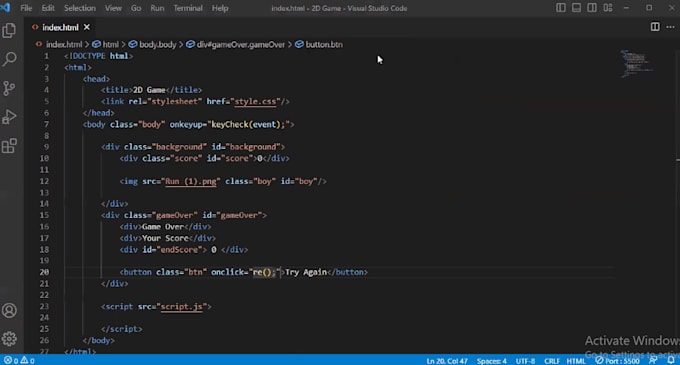
Task: Click the index.html breadcrumb
Action: pos(64,45)
